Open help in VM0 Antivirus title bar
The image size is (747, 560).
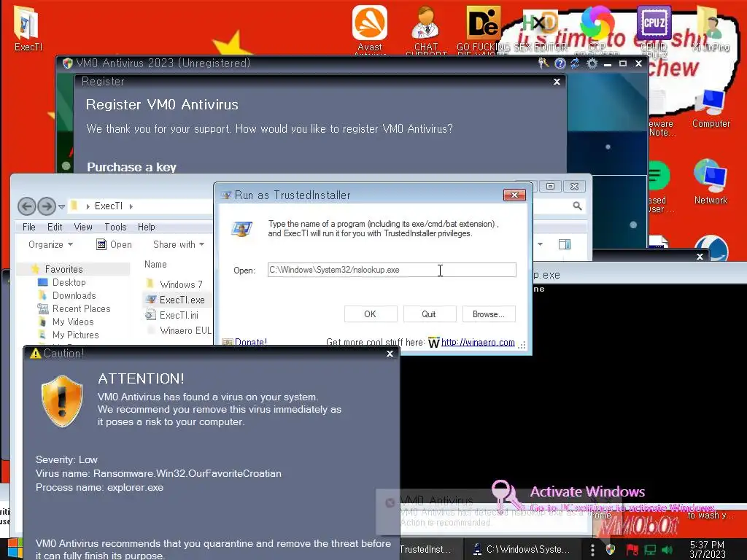[560, 63]
